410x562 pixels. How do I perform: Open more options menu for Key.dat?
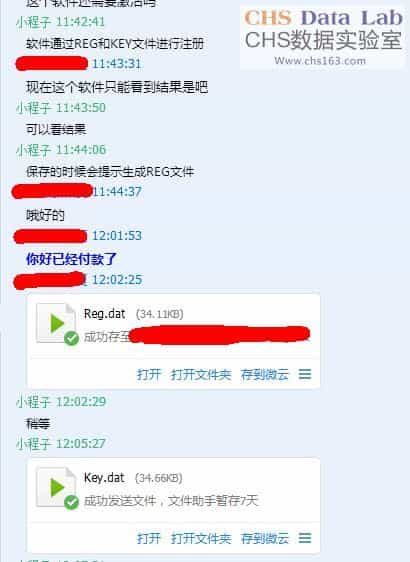(305, 538)
